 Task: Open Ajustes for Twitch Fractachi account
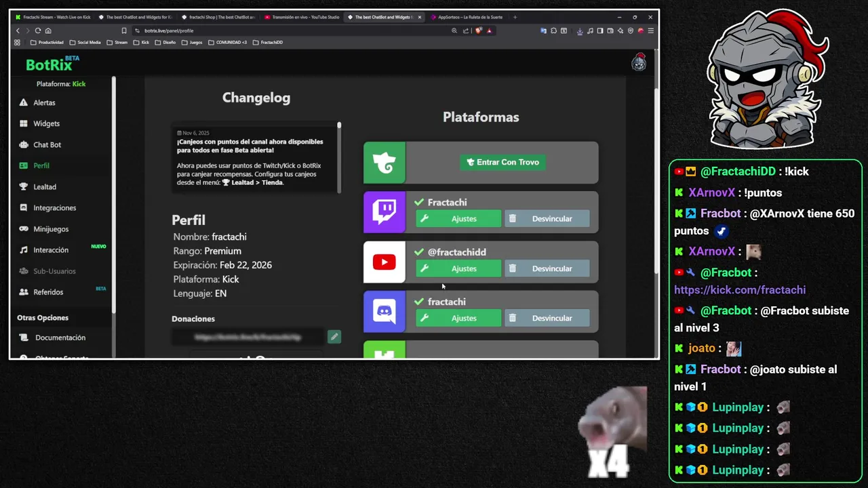coord(458,218)
